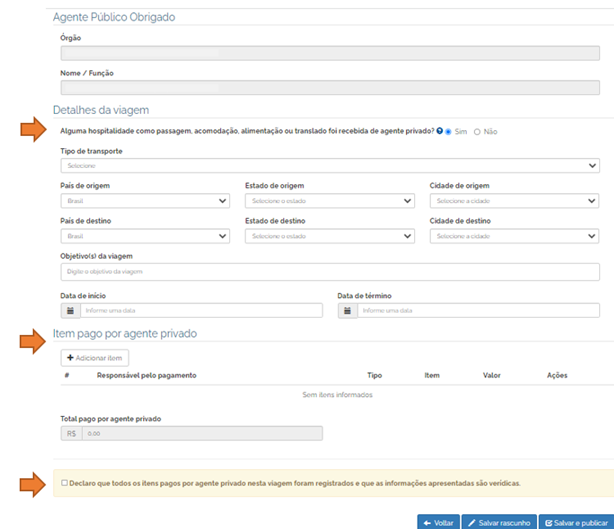This screenshot has width=614, height=529.
Task: Select the Sim radio button
Action: tap(449, 131)
